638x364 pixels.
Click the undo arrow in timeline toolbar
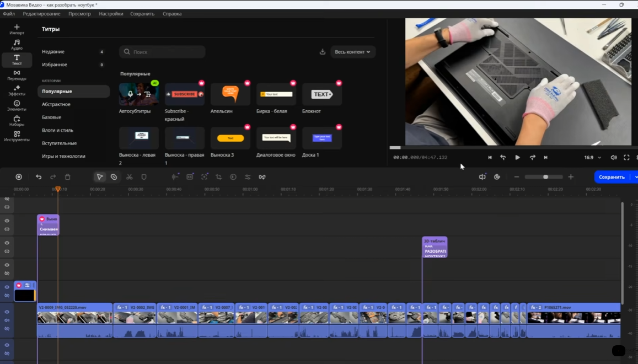(39, 177)
